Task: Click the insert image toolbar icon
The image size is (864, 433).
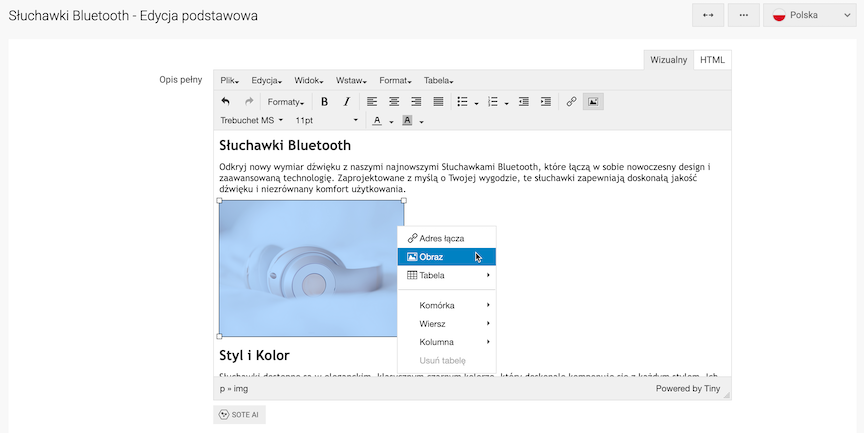Action: [593, 101]
